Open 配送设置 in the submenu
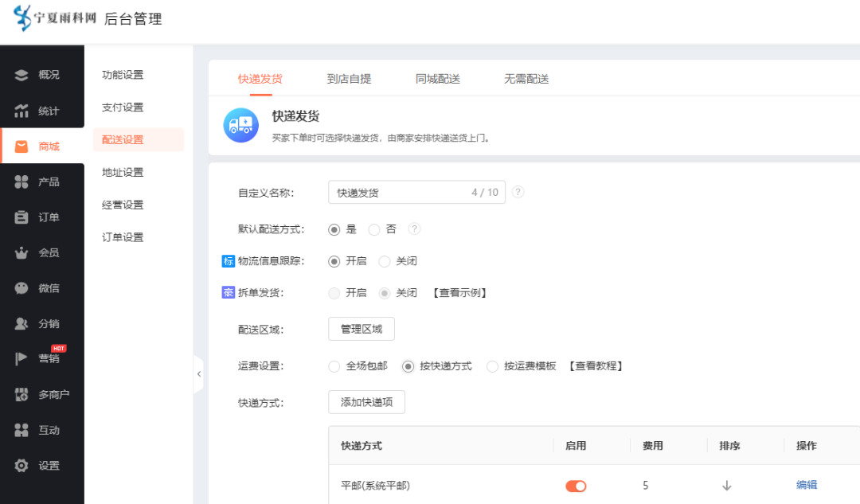 click(139, 140)
